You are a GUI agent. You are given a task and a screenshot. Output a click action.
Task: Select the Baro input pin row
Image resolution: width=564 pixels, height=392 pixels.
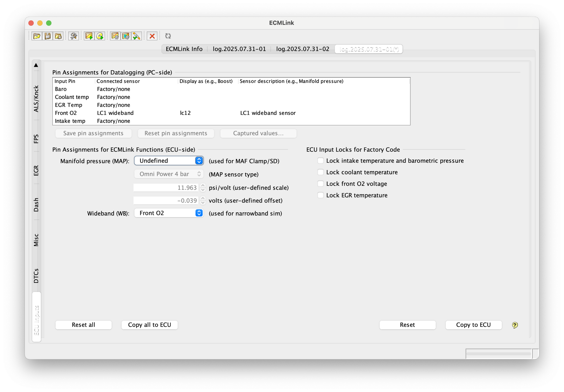[x=231, y=89]
